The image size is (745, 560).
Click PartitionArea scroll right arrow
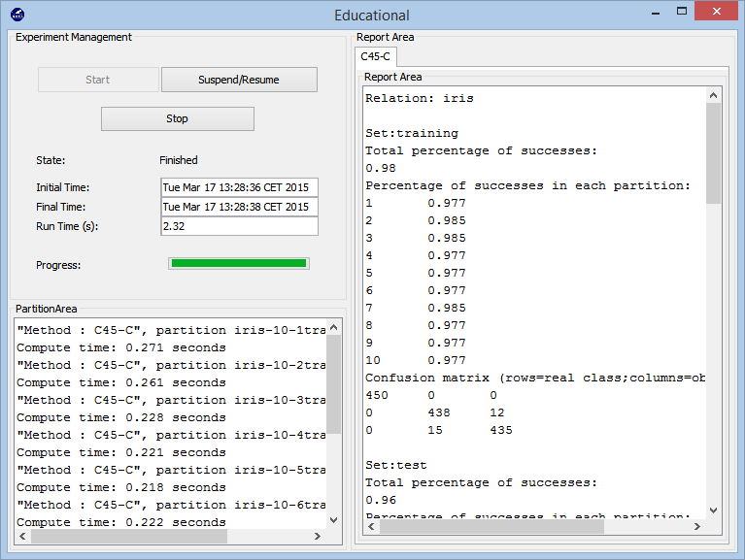coord(318,536)
